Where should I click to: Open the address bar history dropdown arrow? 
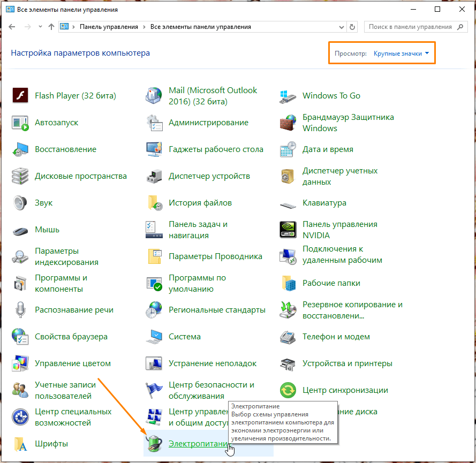pos(342,27)
